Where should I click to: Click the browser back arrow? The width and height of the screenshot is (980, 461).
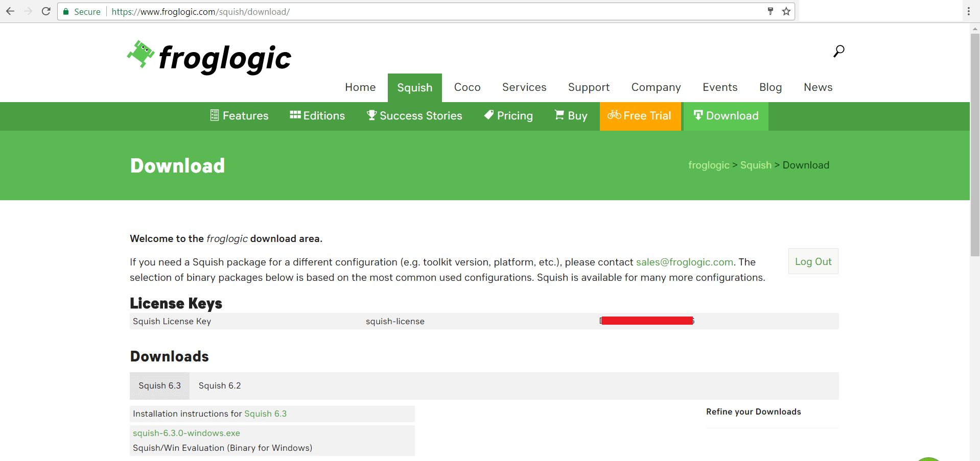10,11
